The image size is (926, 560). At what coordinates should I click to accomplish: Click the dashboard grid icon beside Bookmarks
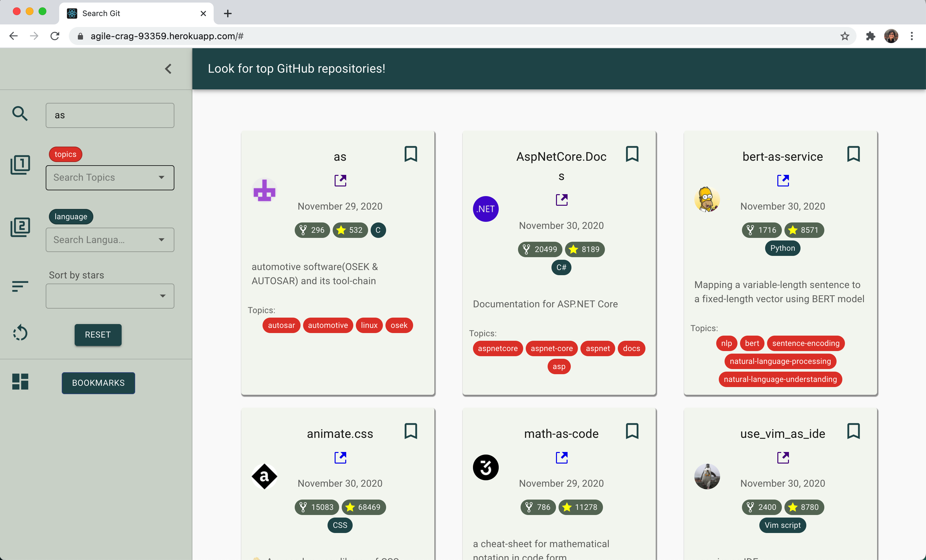coord(20,382)
